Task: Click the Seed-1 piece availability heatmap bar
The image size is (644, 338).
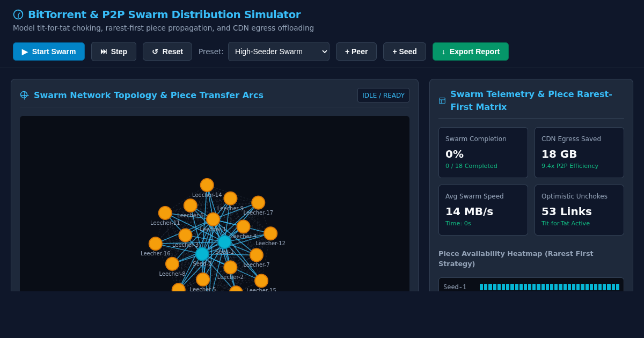Action: (550, 287)
